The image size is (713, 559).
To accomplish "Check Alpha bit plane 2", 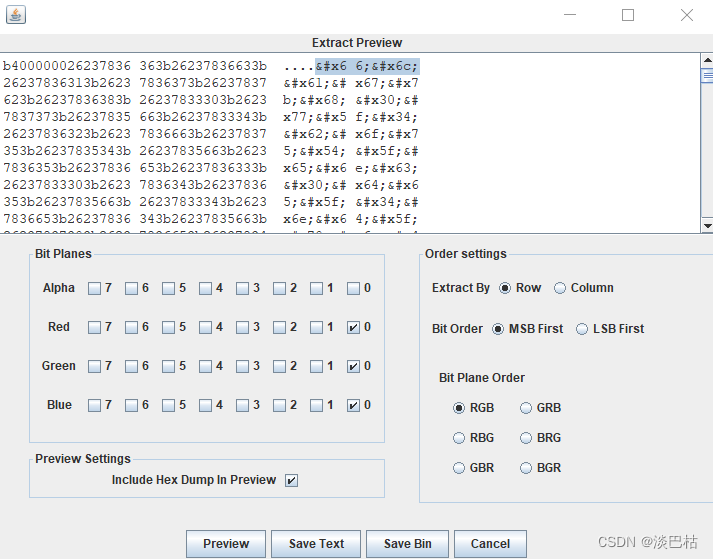I will (x=279, y=288).
